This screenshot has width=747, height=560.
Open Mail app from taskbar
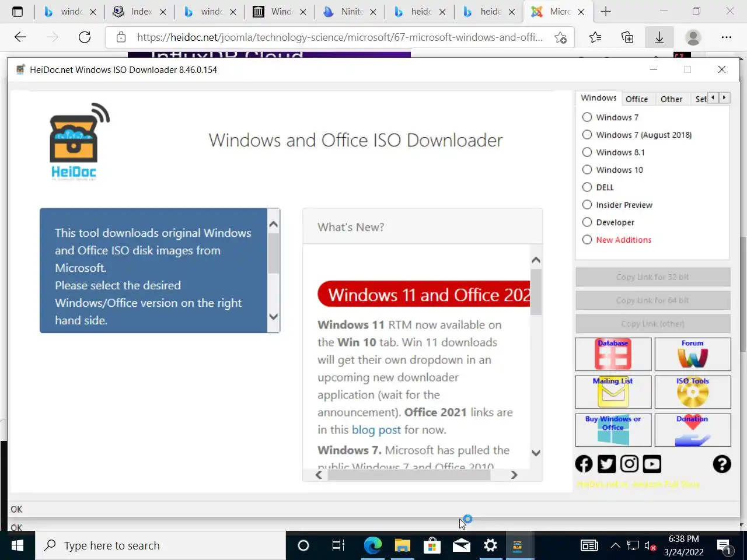coord(461,545)
